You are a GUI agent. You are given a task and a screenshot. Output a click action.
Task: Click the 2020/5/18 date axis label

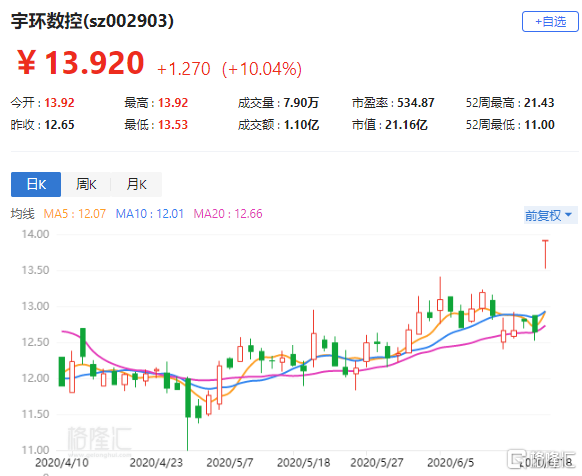303,463
